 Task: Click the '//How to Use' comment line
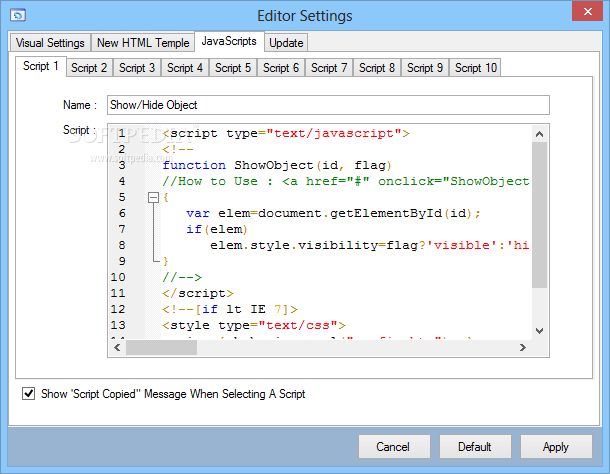click(x=345, y=181)
